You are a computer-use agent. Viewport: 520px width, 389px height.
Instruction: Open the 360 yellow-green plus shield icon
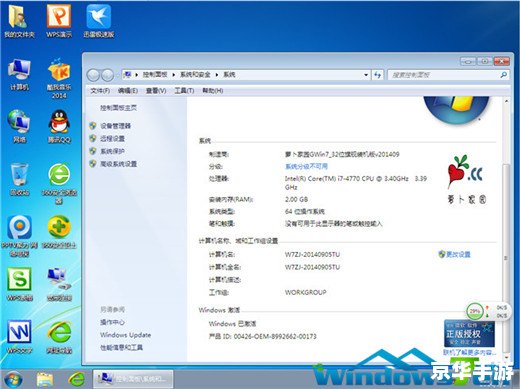click(59, 232)
